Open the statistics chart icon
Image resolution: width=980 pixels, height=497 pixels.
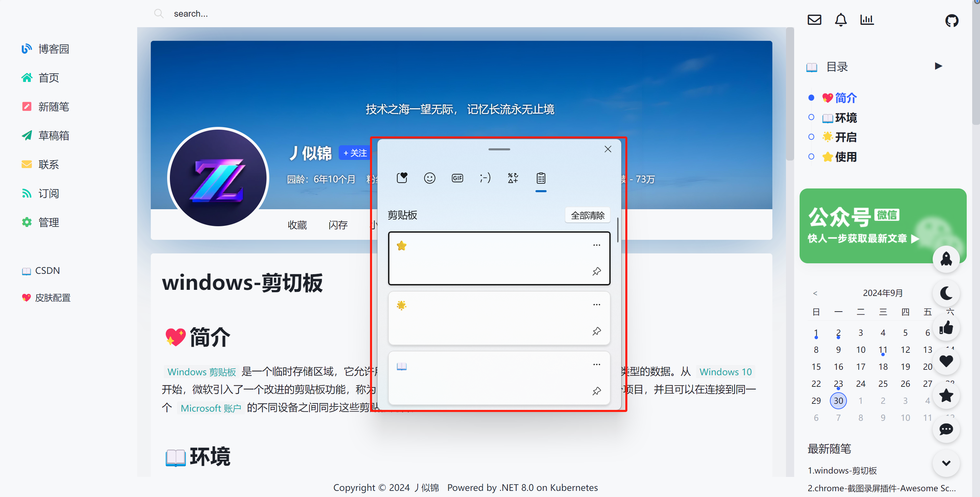coord(867,19)
